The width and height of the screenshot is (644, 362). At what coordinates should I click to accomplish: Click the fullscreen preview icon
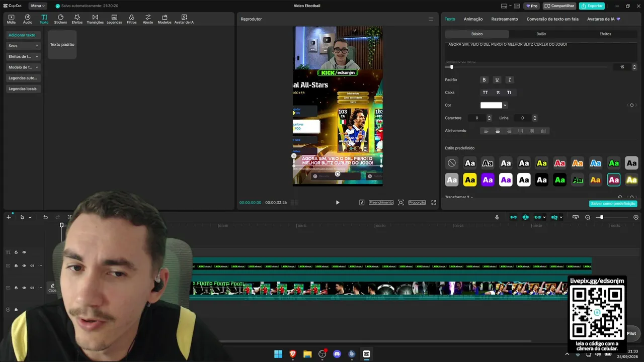pyautogui.click(x=434, y=202)
